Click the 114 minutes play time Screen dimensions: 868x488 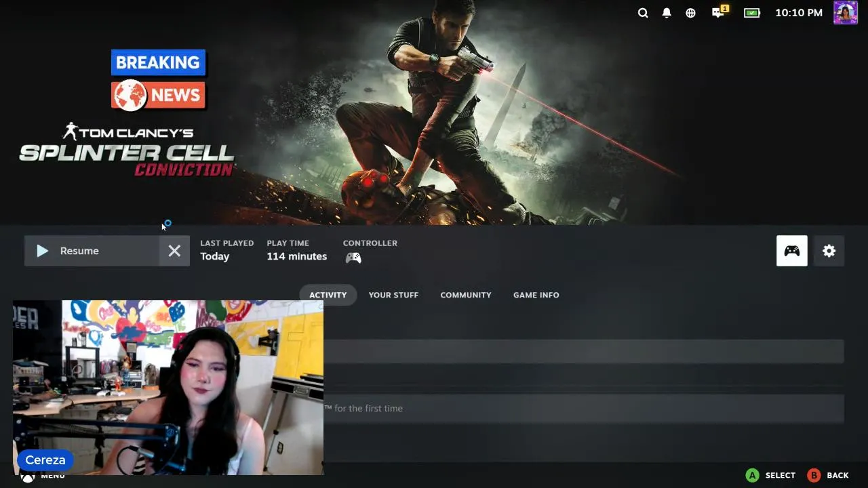pos(297,256)
